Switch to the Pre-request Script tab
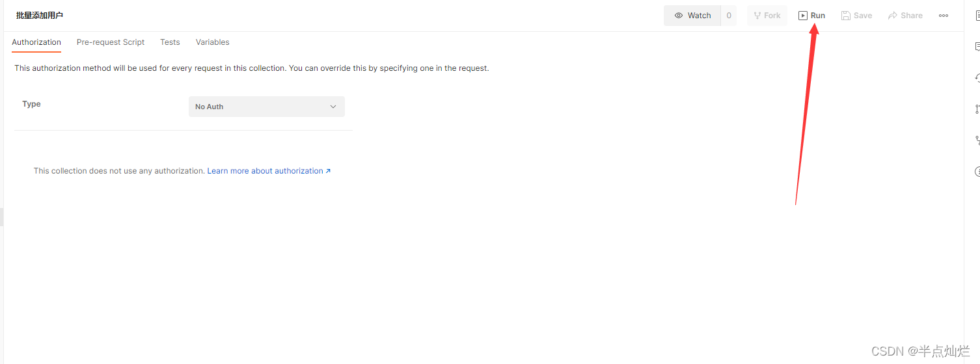Viewport: 980px width, 364px height. pyautogui.click(x=111, y=42)
